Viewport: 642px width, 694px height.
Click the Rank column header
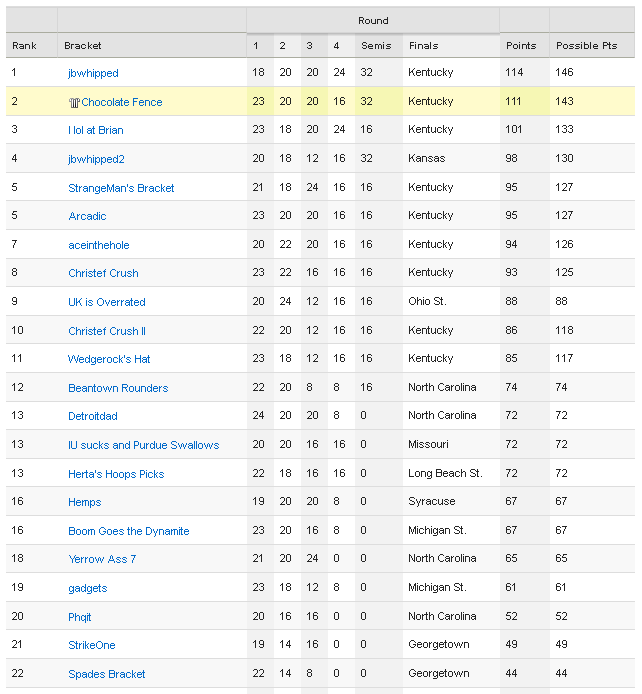[x=24, y=46]
